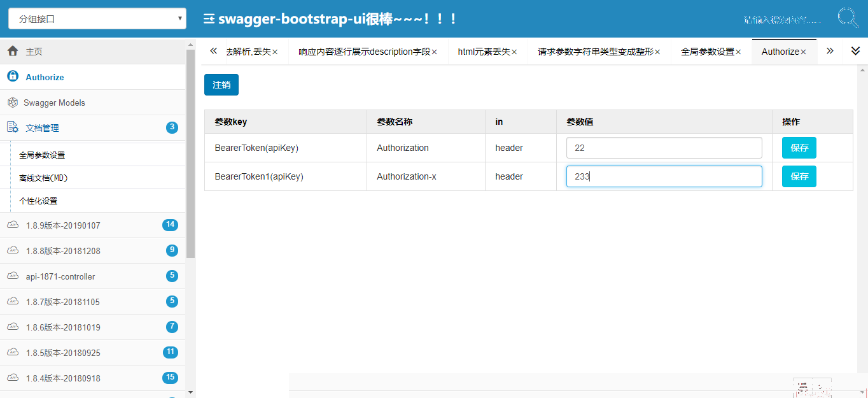The width and height of the screenshot is (868, 398).
Task: Click the badge 14 on 1.8.9版本-20190107
Action: pos(170,225)
